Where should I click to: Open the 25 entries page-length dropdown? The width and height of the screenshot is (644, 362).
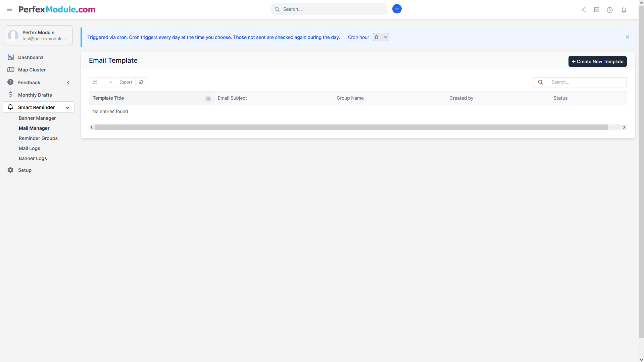(101, 82)
